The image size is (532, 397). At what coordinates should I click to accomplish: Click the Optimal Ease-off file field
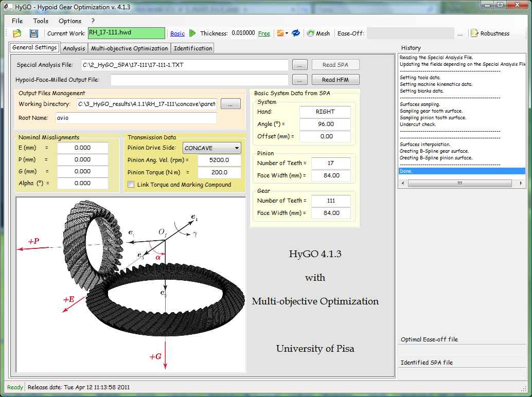click(x=462, y=350)
